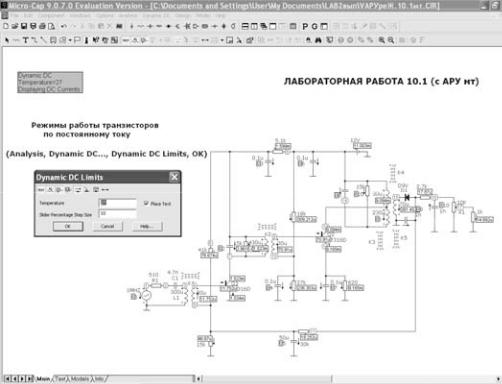Click the Slider Percentage Step Size field
This screenshot has width=502, height=384.
(117, 214)
